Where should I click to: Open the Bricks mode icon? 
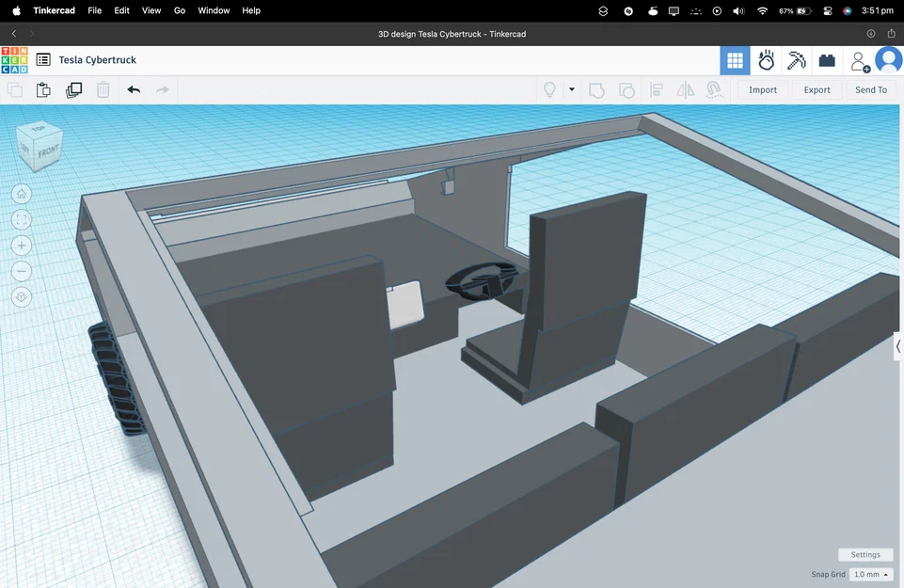pyautogui.click(x=827, y=60)
